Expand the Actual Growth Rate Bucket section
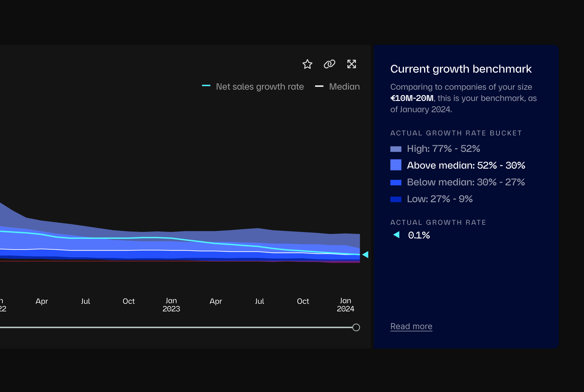 456,133
